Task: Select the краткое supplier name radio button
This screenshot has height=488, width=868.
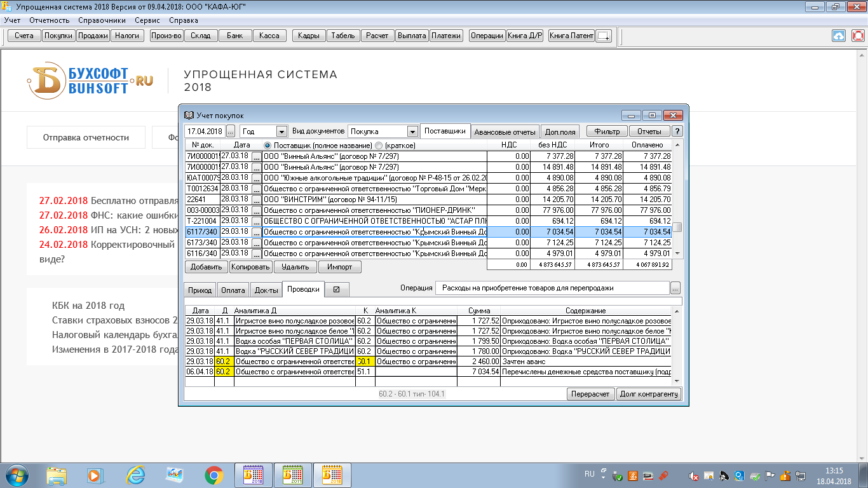Action: 379,146
